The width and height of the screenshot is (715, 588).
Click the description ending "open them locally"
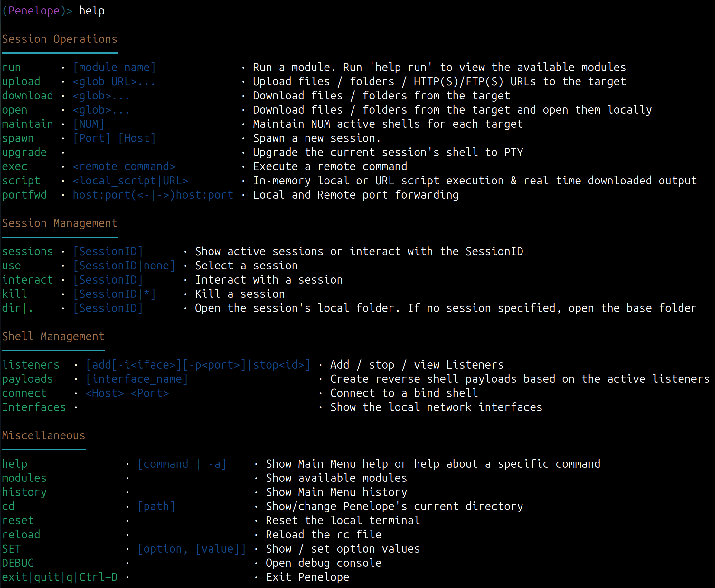pyautogui.click(x=452, y=110)
